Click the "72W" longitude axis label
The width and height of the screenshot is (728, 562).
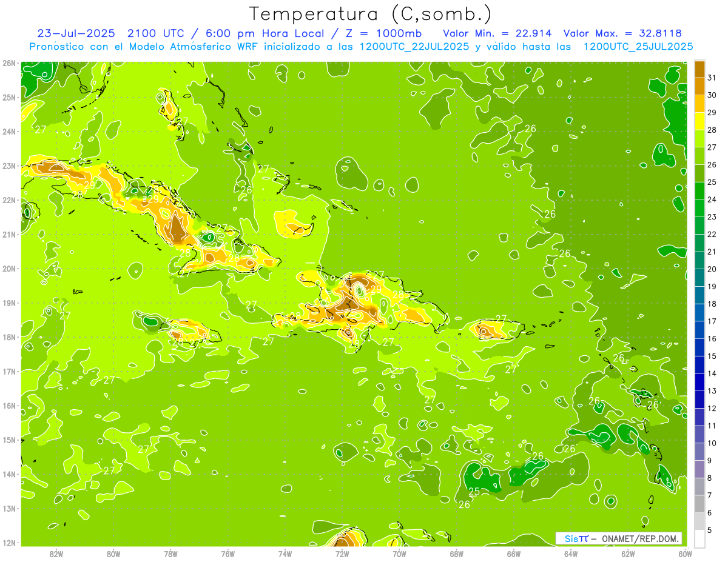342,554
